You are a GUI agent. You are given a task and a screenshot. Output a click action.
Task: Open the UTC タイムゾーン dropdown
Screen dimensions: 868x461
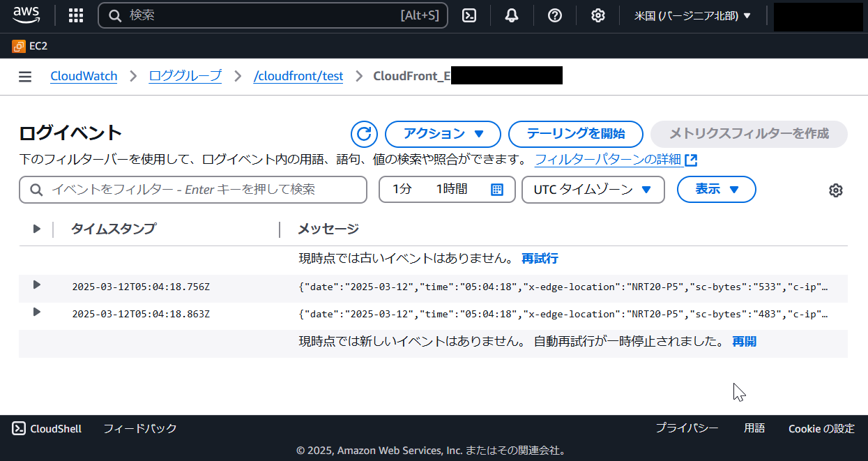pyautogui.click(x=593, y=190)
